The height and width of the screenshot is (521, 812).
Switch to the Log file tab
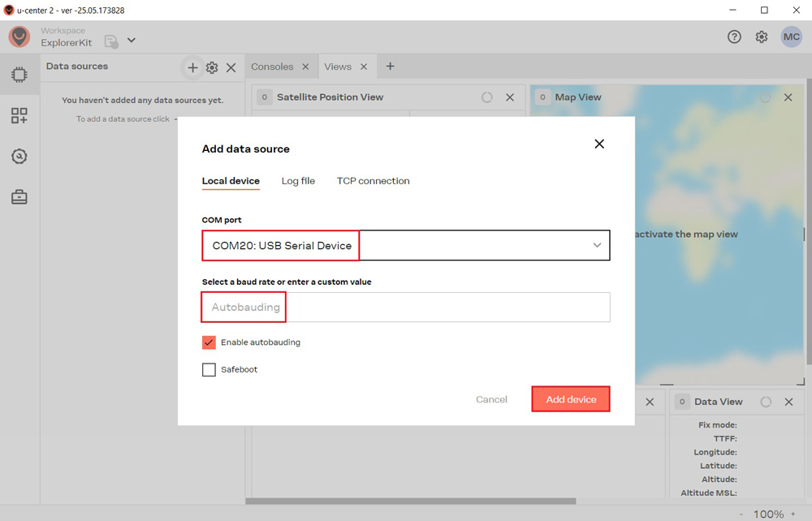tap(298, 181)
